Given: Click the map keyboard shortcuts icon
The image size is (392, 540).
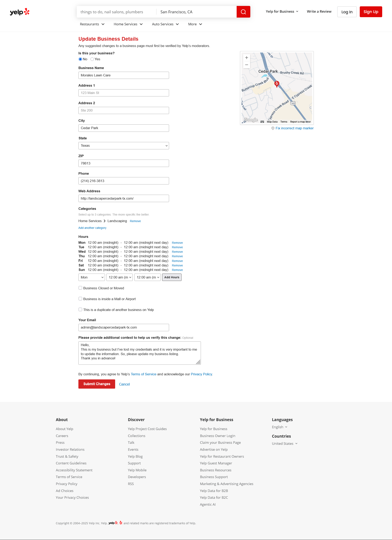Looking at the screenshot, I should 262,122.
